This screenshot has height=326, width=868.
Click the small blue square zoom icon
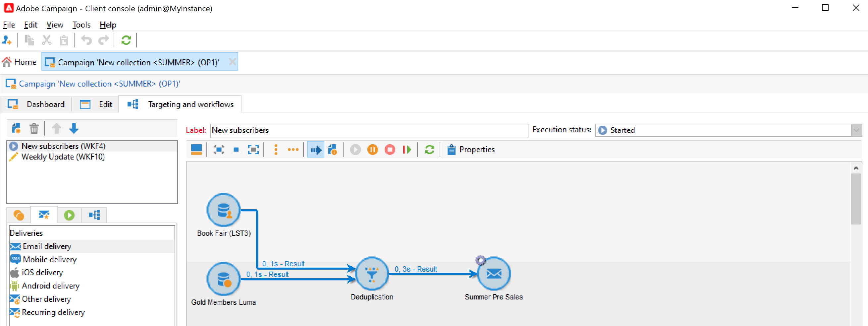click(x=236, y=150)
